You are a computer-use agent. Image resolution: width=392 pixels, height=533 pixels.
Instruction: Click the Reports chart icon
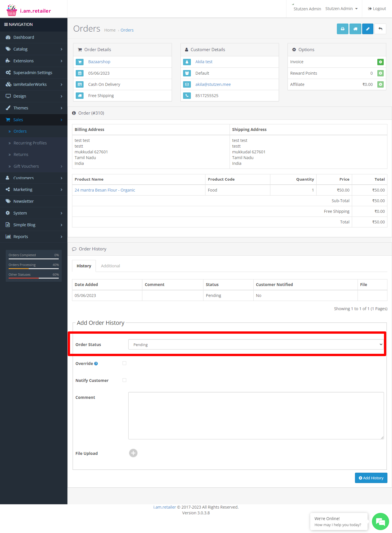point(8,237)
